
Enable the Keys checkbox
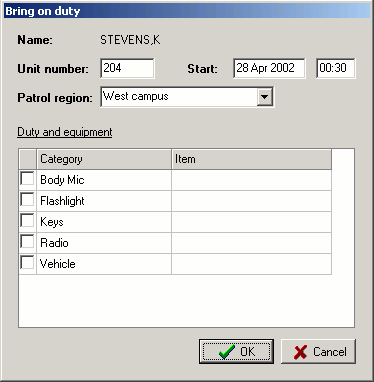(x=27, y=220)
